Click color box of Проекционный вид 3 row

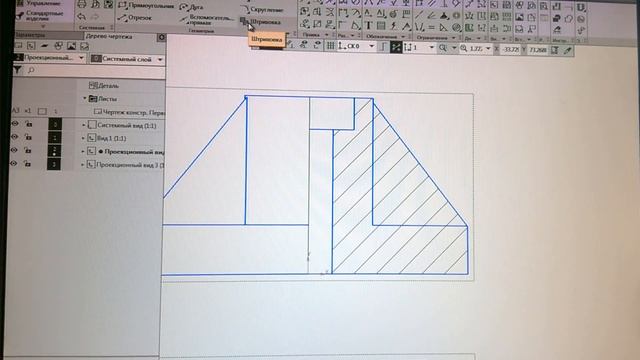[x=54, y=164]
